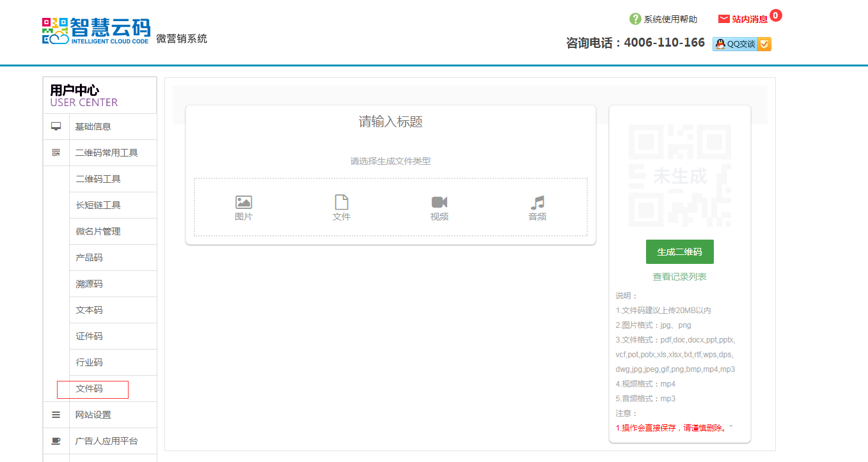Screen dimensions: 868x462
Task: Select the 视频 video file type icon
Action: [x=439, y=203]
